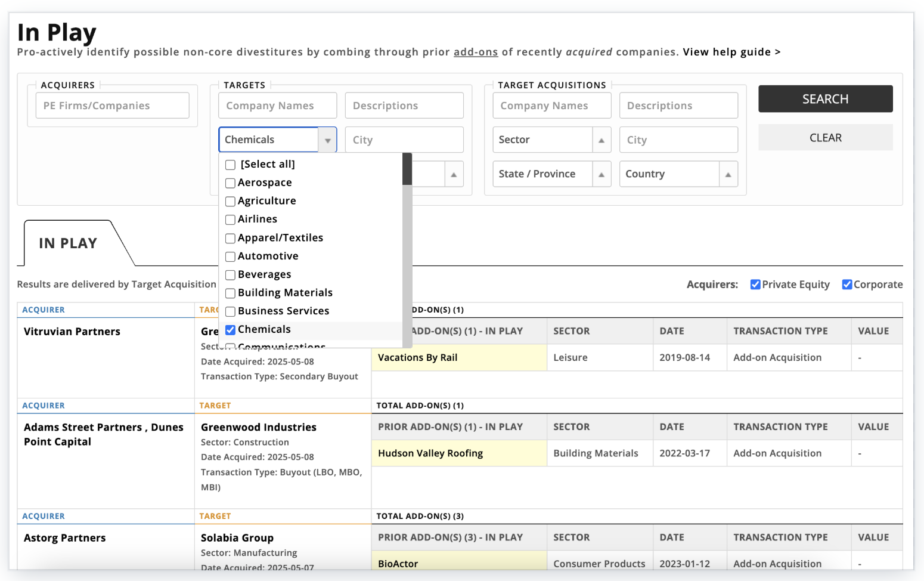
Task: Expand the Country dropdown
Action: [728, 174]
